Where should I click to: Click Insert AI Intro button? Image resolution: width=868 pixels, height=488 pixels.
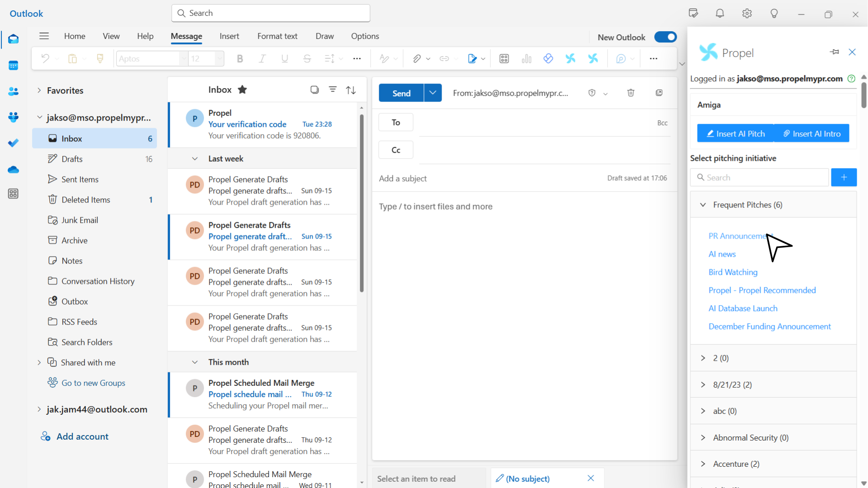811,133
